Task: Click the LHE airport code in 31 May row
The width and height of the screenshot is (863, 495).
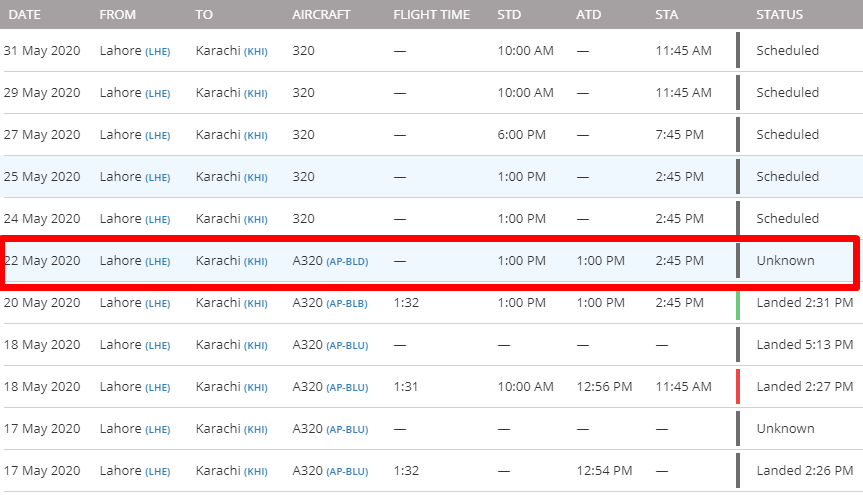Action: (x=158, y=52)
